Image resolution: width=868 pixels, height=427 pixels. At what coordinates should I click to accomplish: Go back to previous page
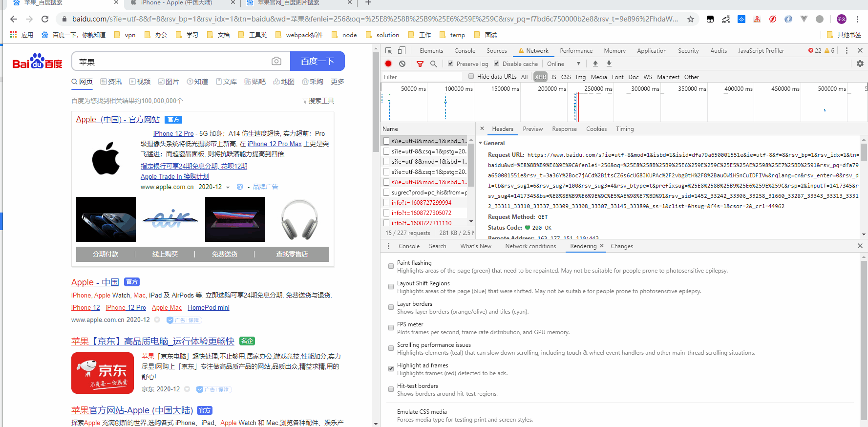tap(14, 19)
